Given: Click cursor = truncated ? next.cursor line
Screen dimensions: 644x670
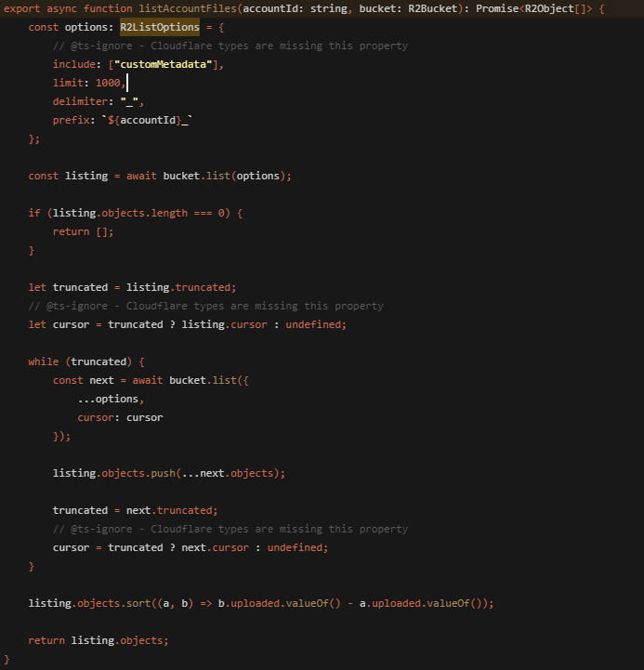Looking at the screenshot, I should point(191,547).
